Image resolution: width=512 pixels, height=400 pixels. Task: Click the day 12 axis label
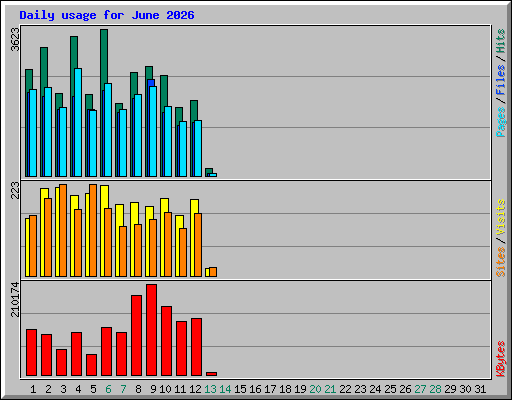195,389
